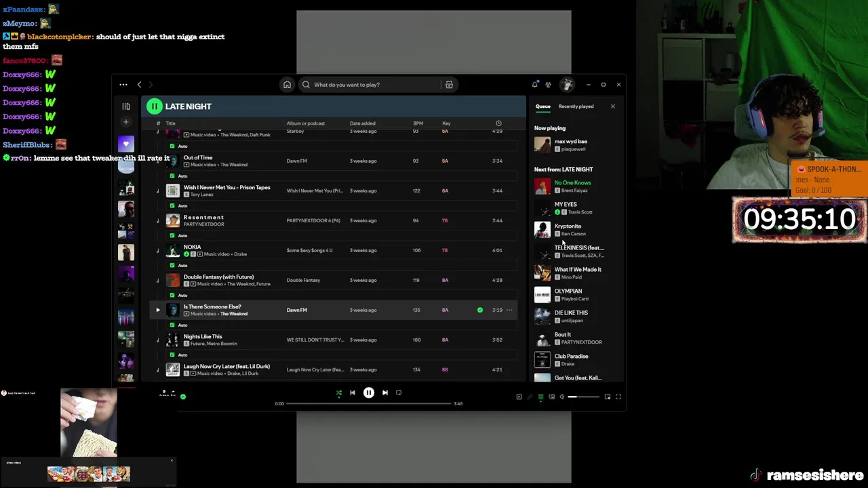This screenshot has height=488, width=868.
Task: Switch to Recently played tab
Action: (x=576, y=106)
